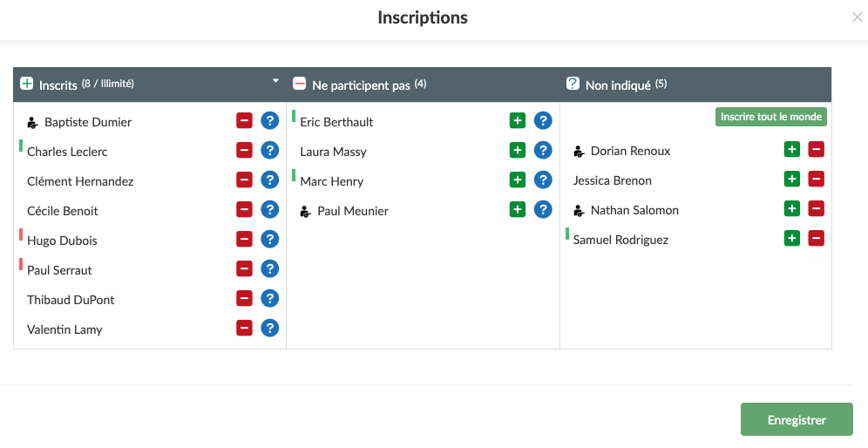This screenshot has height=448, width=868.
Task: Click the Non indiqué column header
Action: (618, 85)
